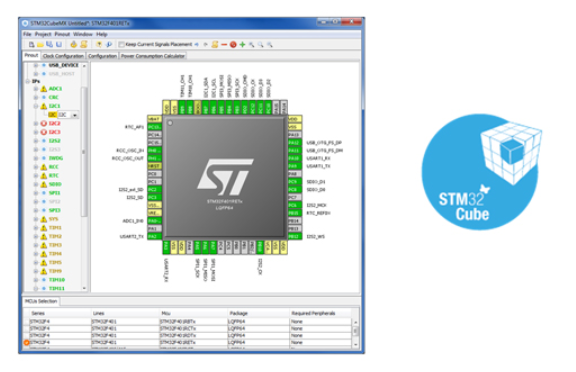
Task: Open the Pinout menu
Action: tap(62, 34)
